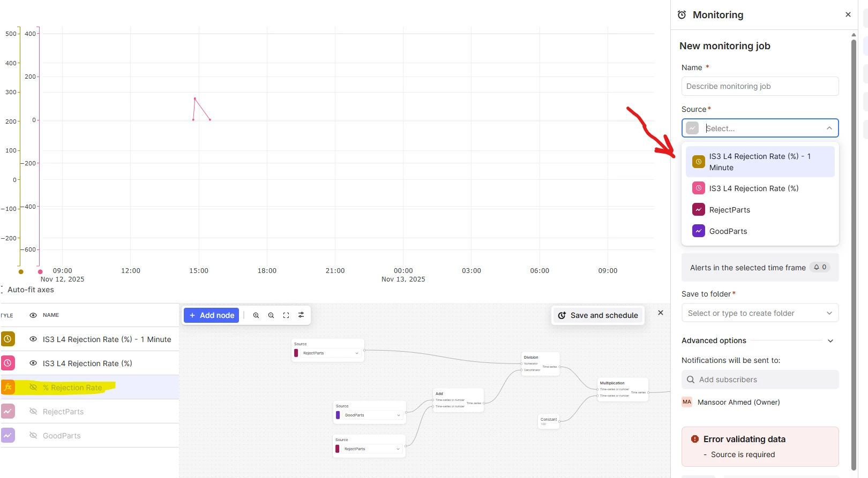Open the canvas settings sliders icon
The image size is (868, 478).
(x=301, y=315)
